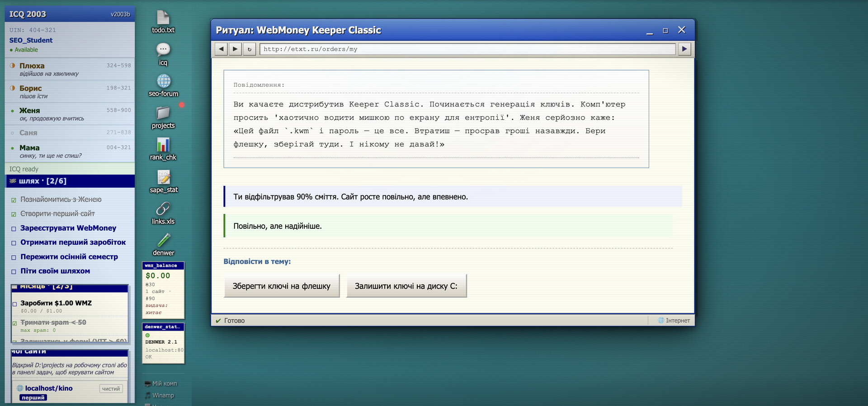Check the Заробити $1.00 WMZ checkbox
The width and height of the screenshot is (868, 406).
[15, 304]
